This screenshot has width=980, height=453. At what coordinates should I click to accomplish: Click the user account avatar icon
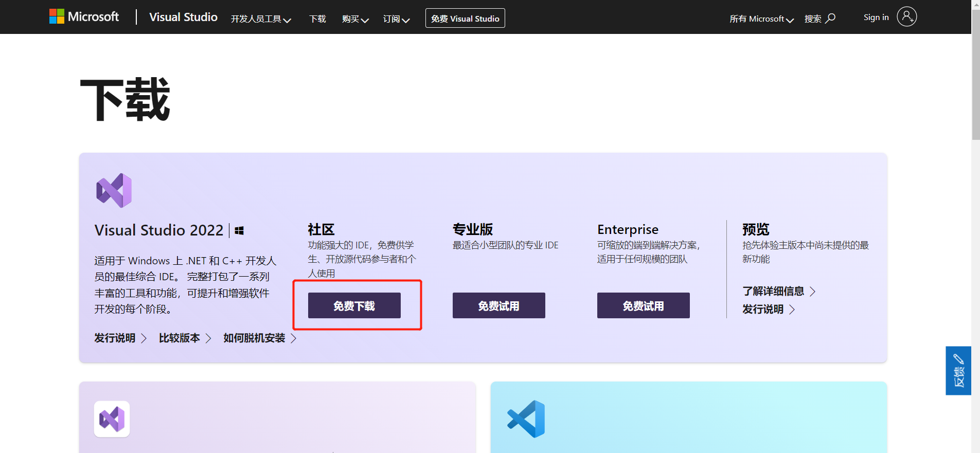[x=906, y=16]
